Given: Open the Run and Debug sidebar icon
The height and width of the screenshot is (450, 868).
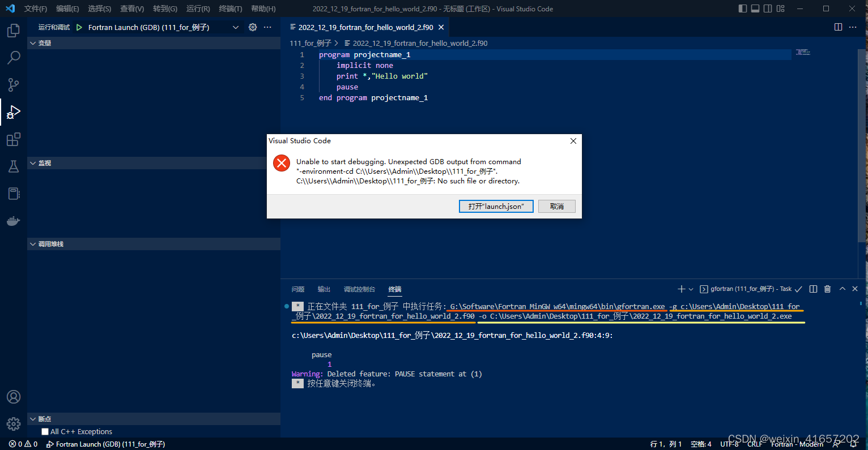Looking at the screenshot, I should point(14,112).
